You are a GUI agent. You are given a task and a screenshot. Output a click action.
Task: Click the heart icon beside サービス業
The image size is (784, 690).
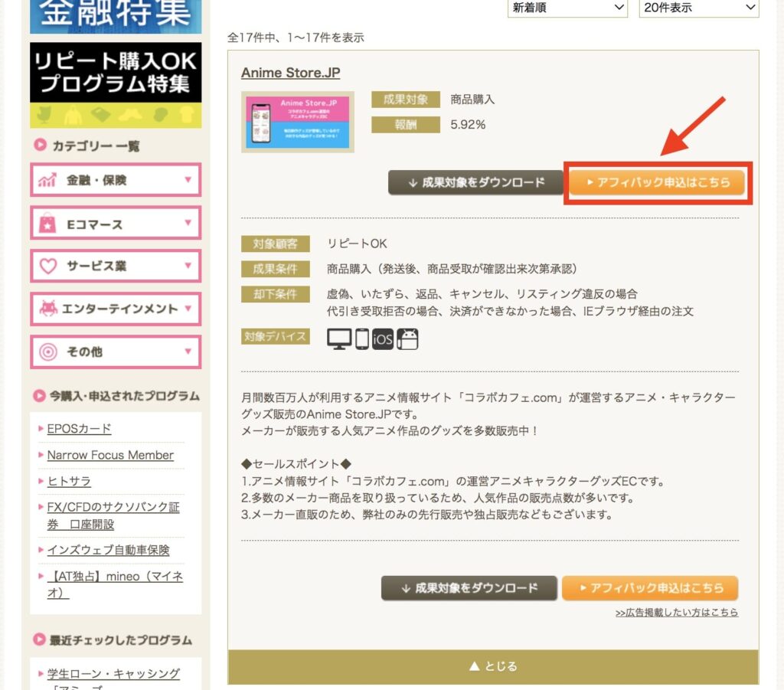48,266
